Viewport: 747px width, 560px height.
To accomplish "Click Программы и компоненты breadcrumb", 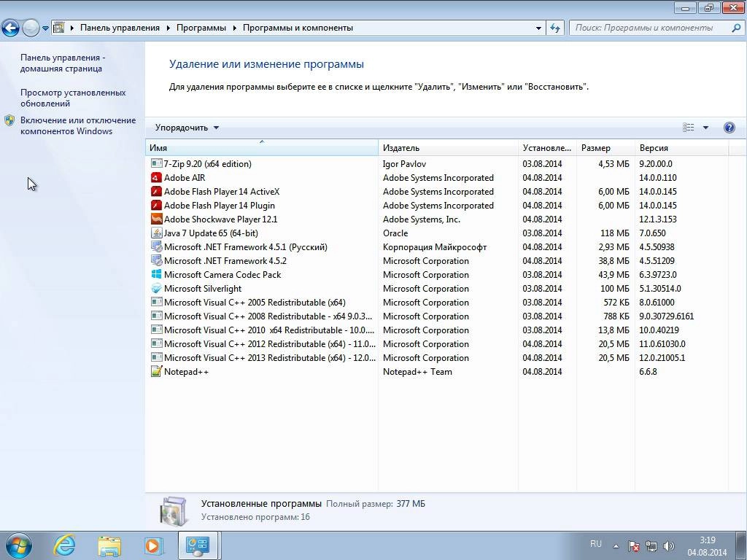I will (298, 28).
